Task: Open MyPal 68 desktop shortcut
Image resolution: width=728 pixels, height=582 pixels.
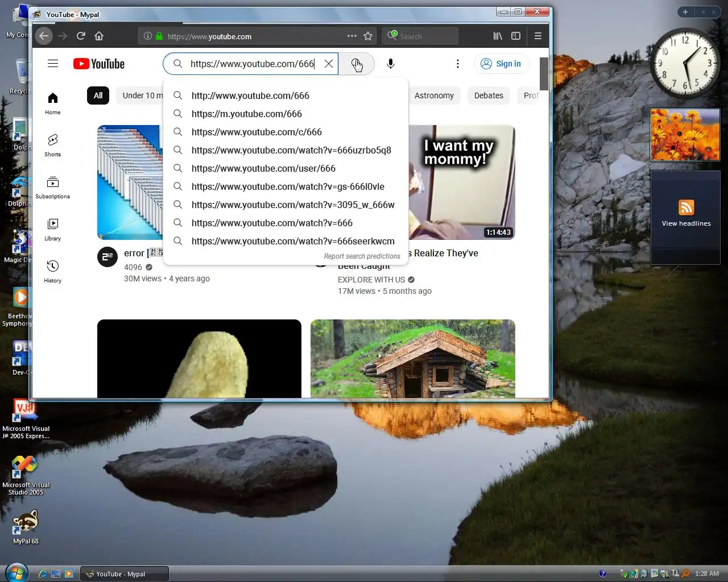Action: 26,527
